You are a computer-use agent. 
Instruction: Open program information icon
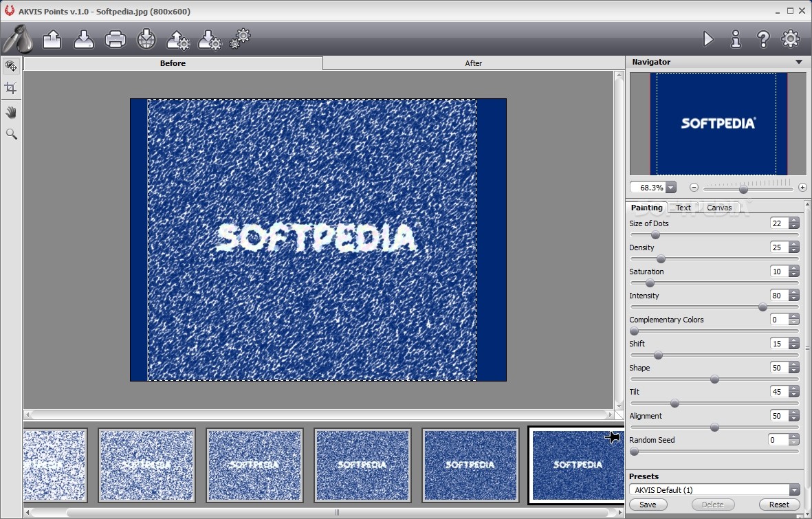pyautogui.click(x=736, y=39)
